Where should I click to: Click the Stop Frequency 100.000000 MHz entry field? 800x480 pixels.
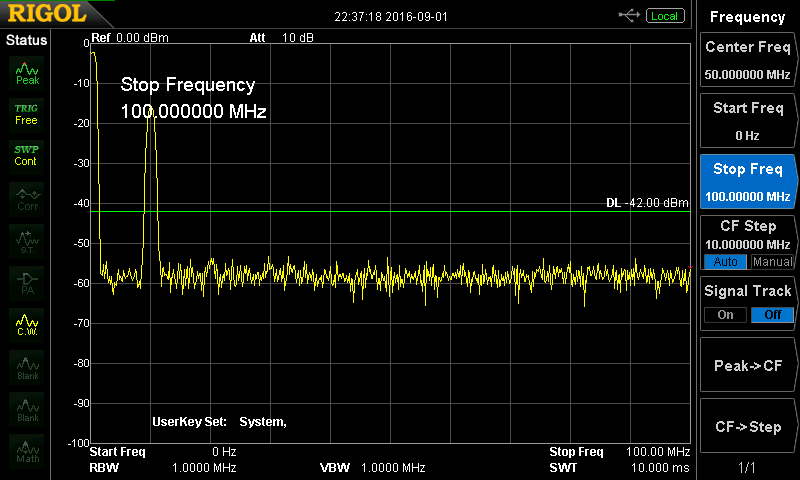pyautogui.click(x=193, y=98)
